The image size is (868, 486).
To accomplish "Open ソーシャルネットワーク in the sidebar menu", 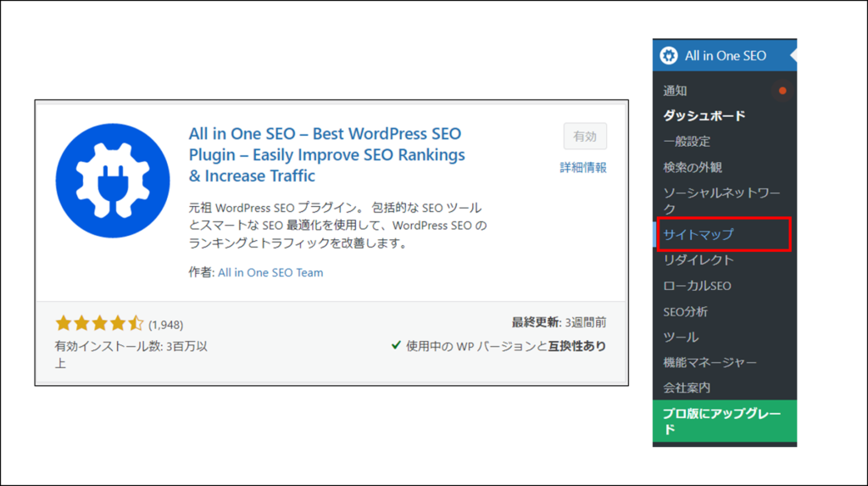I will [721, 201].
